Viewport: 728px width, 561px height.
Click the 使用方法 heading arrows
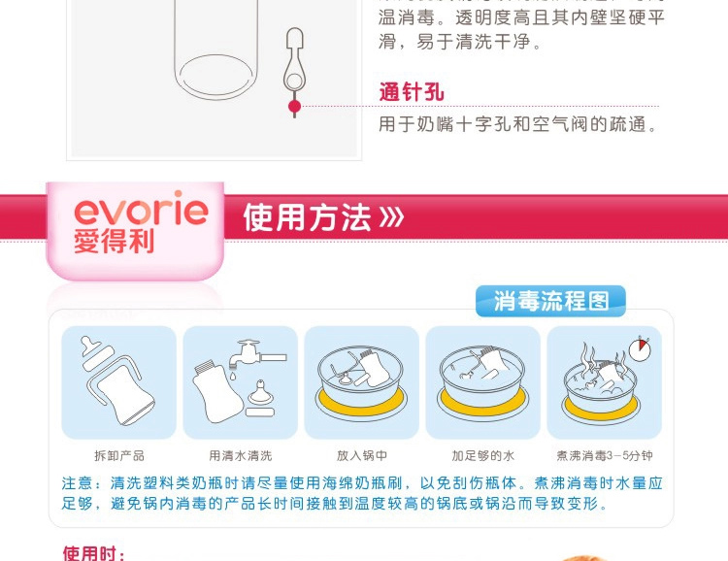391,216
